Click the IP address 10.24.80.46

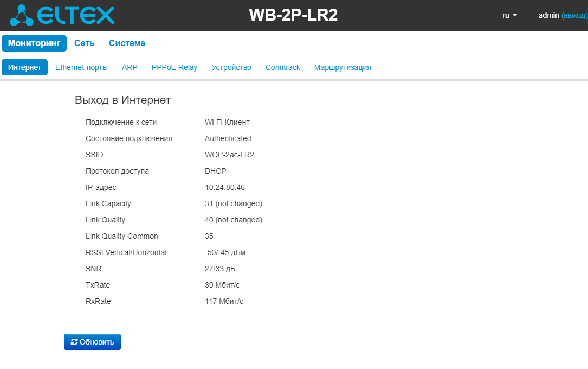tap(225, 187)
